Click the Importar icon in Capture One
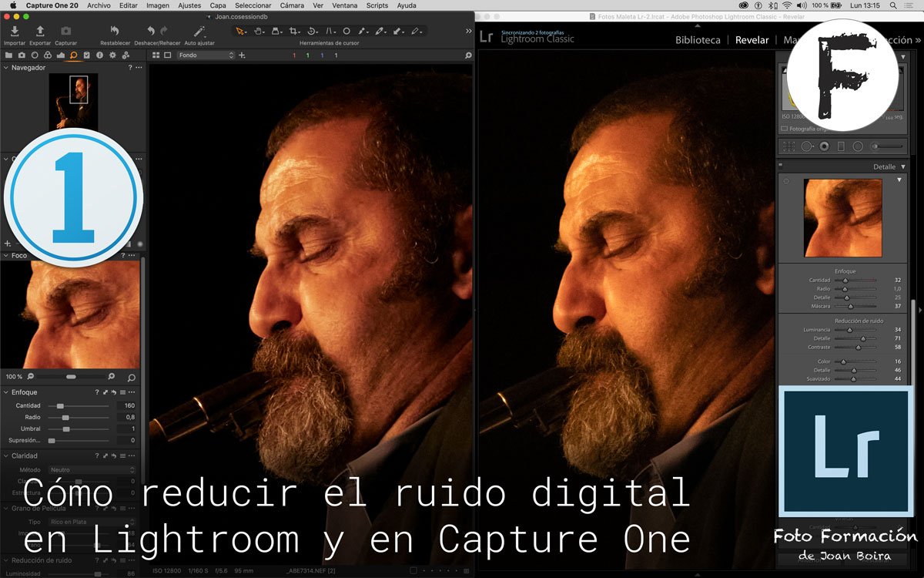The width and height of the screenshot is (924, 578). [x=15, y=31]
